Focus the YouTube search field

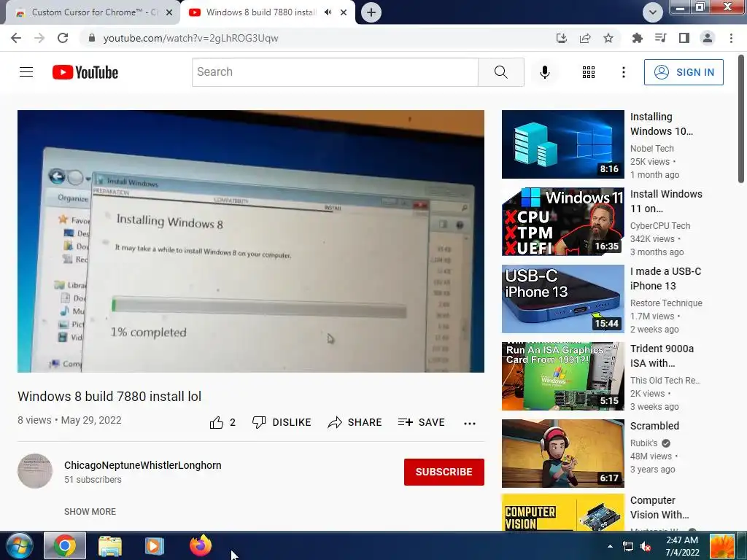coord(335,72)
